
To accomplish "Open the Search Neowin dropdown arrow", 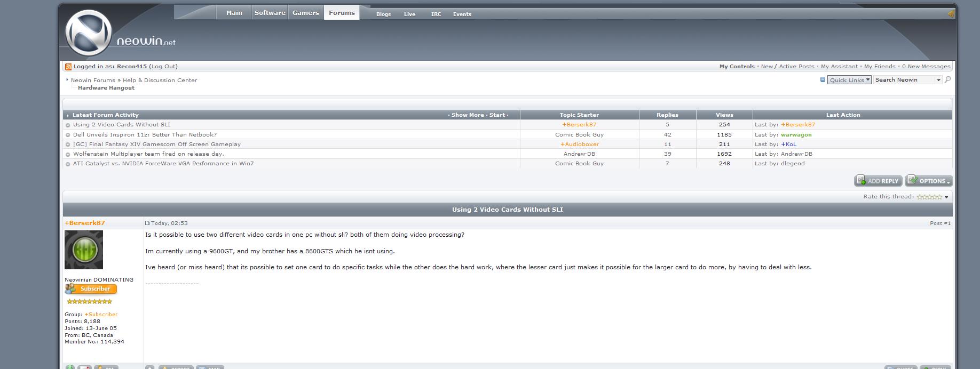I will coord(938,80).
